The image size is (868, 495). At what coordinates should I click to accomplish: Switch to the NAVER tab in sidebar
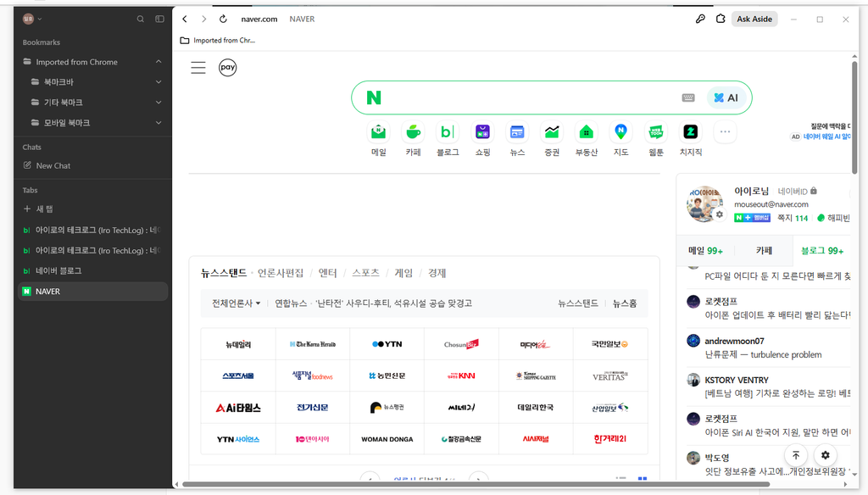[92, 292]
